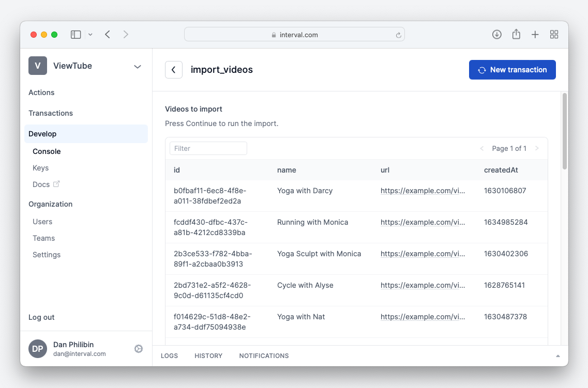Open the sidebar options dropdown arrow
The height and width of the screenshot is (388, 588).
point(91,35)
